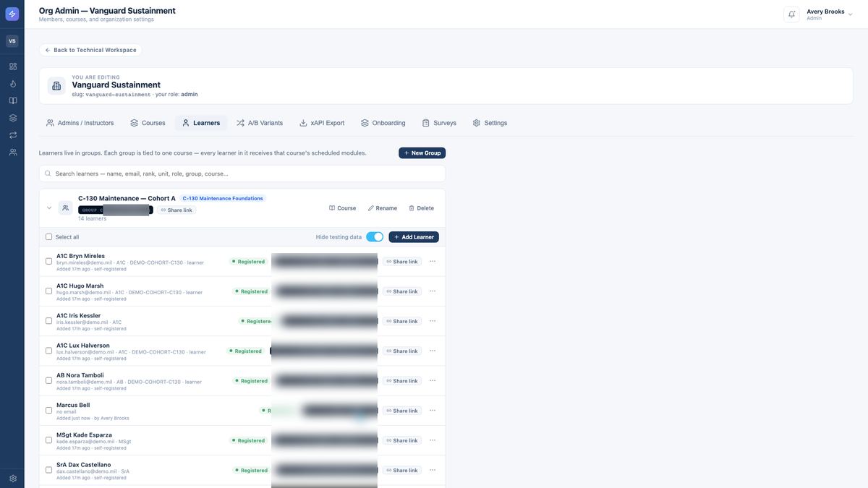Go to the A/B Variants tab
This screenshot has width=868, height=488.
[x=260, y=123]
